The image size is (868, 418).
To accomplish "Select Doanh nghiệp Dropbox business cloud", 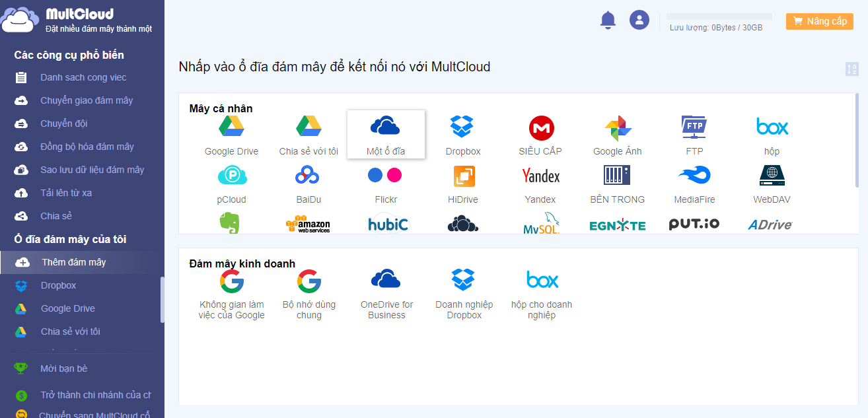I will (x=464, y=295).
